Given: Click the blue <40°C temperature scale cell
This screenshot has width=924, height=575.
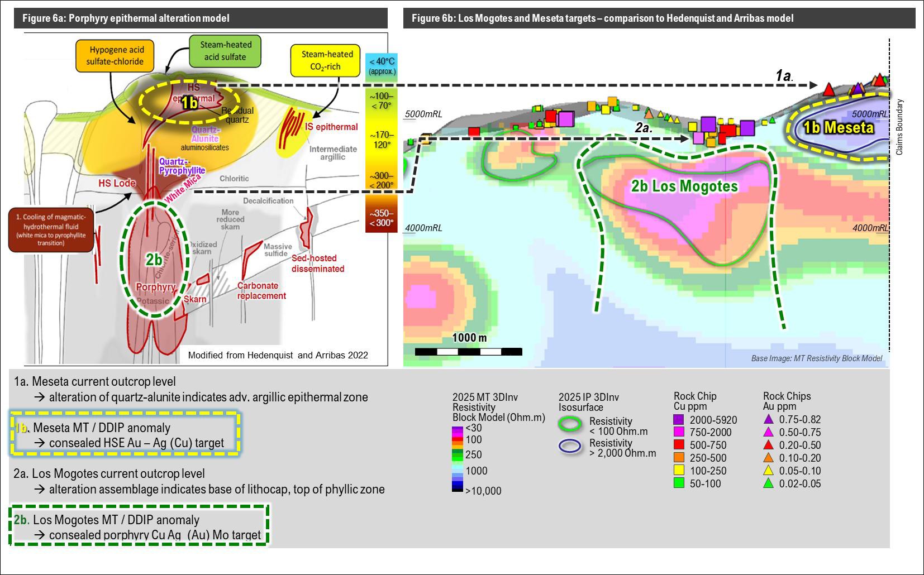Looking at the screenshot, I should click(382, 66).
